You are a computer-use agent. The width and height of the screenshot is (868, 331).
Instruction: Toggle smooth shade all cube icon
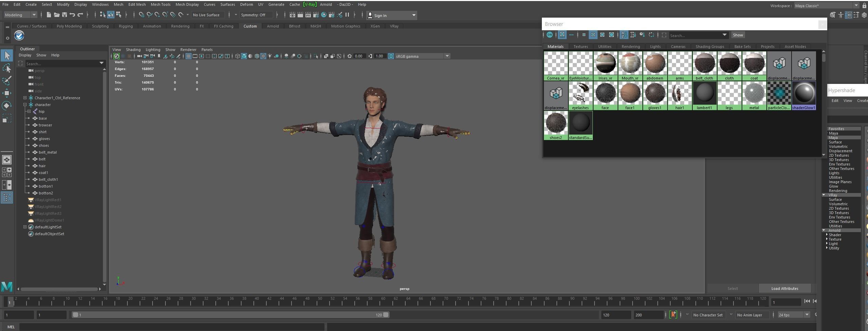tap(244, 56)
